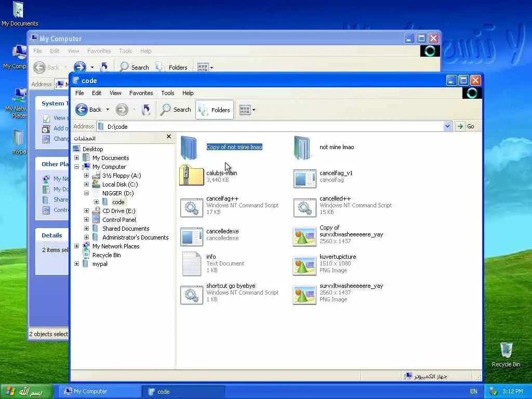This screenshot has height=399, width=532.
Task: Collapse My Computer in the folder tree
Action: 77,167
